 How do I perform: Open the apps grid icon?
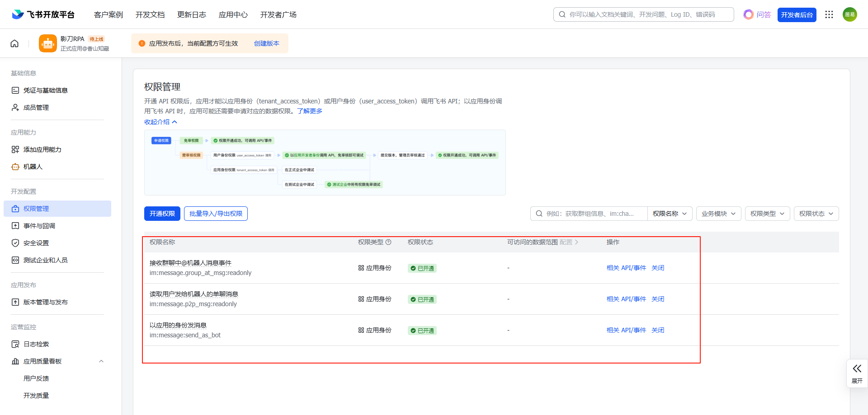coord(829,14)
